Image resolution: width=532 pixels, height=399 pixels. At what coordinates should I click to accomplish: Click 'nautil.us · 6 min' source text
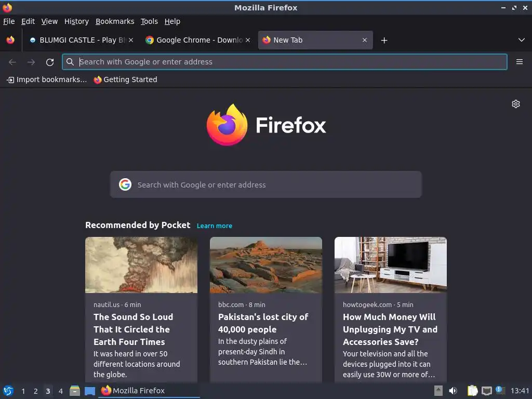click(117, 304)
